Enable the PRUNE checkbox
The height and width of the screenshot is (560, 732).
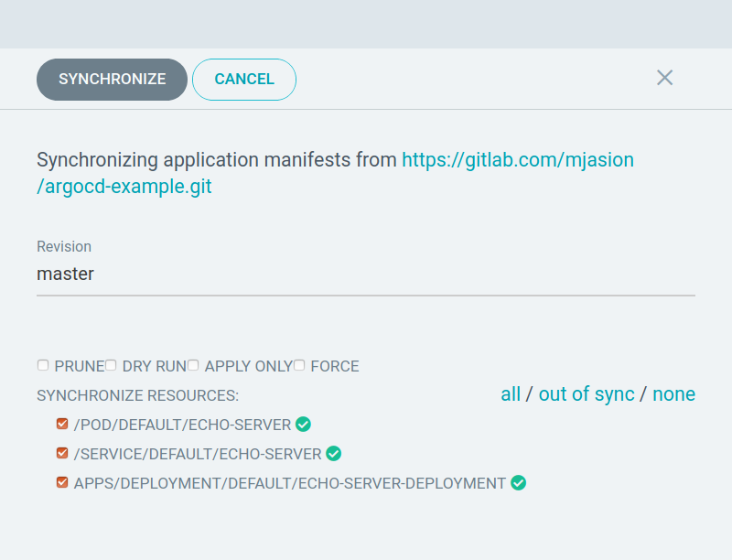coord(43,365)
